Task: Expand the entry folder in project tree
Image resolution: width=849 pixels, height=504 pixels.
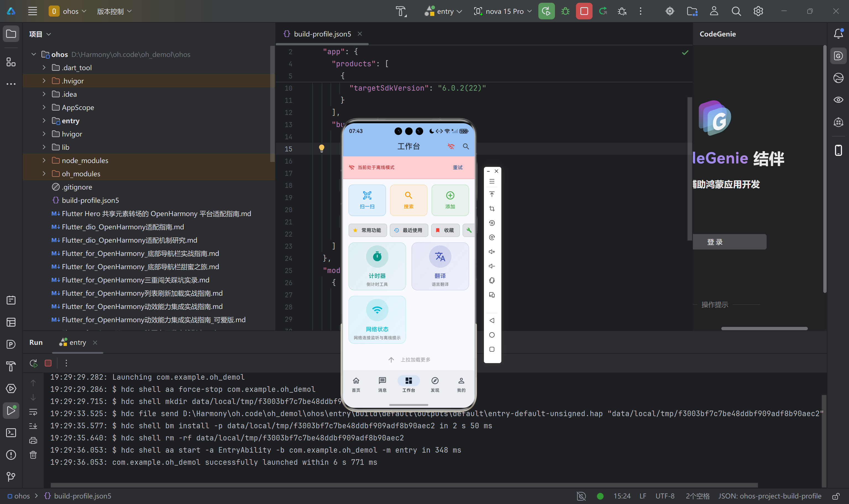Action: pyautogui.click(x=44, y=120)
